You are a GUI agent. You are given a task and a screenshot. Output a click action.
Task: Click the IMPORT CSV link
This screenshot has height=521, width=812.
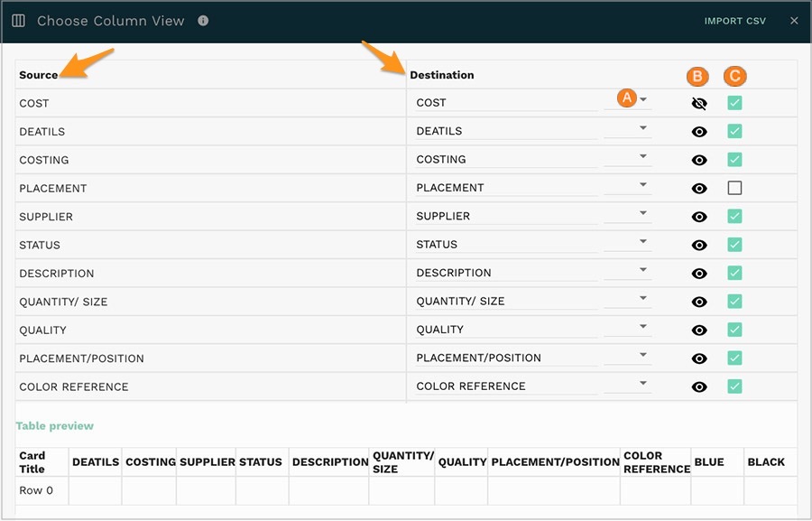click(x=735, y=20)
